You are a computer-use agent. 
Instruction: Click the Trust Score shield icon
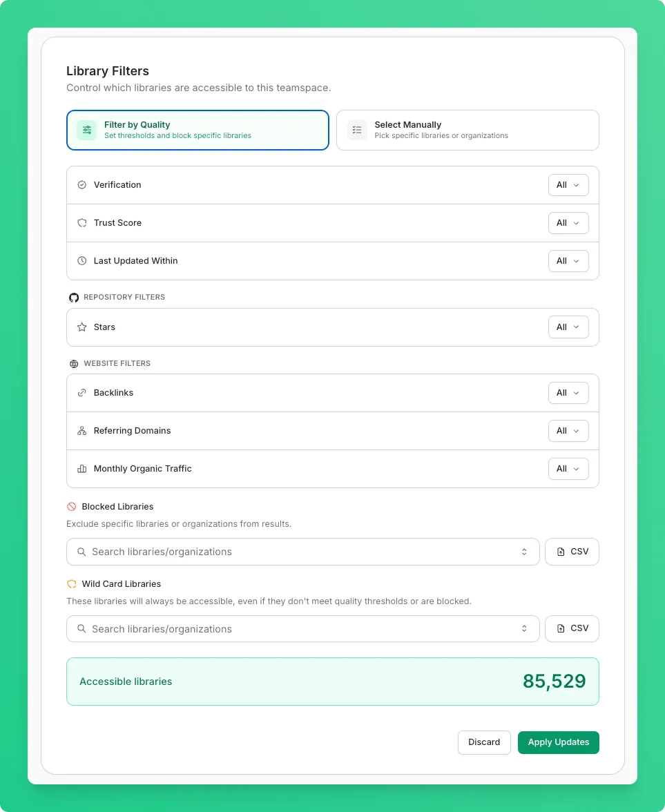[x=81, y=222]
